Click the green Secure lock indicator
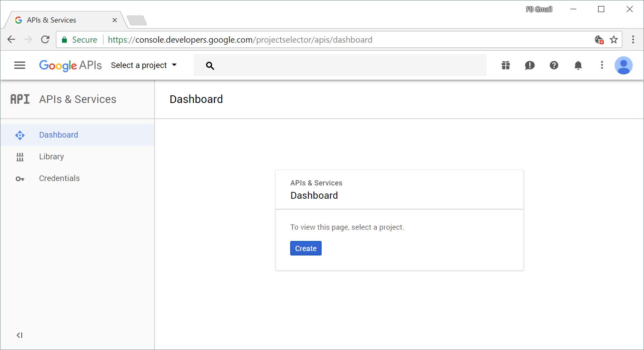 79,39
